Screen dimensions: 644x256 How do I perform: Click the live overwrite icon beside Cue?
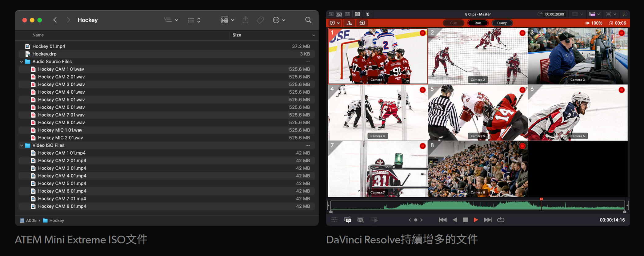[x=362, y=23]
